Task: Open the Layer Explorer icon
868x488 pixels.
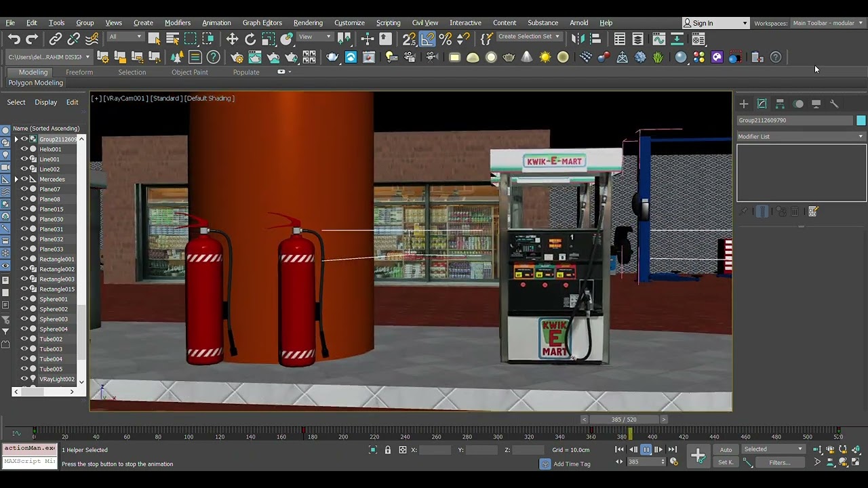Action: [637, 39]
